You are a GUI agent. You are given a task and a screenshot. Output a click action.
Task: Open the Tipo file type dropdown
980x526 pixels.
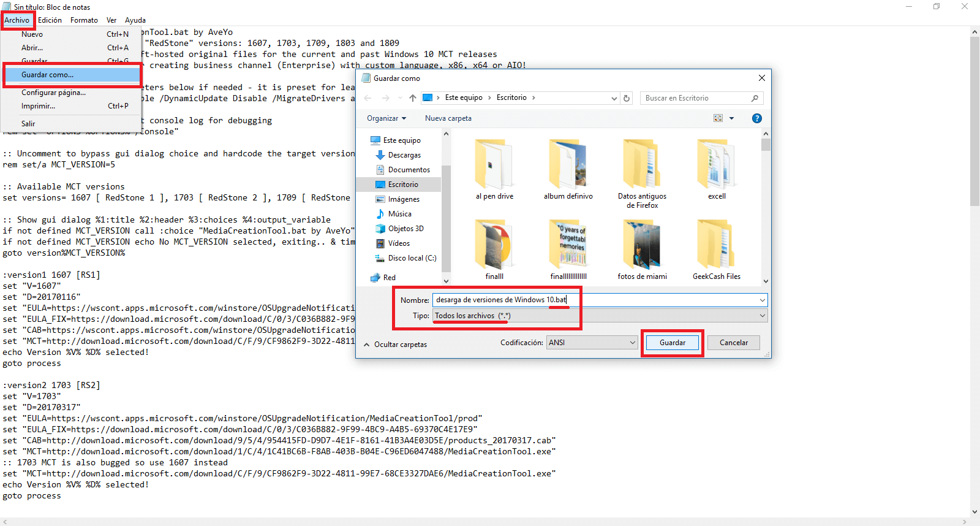(600, 316)
